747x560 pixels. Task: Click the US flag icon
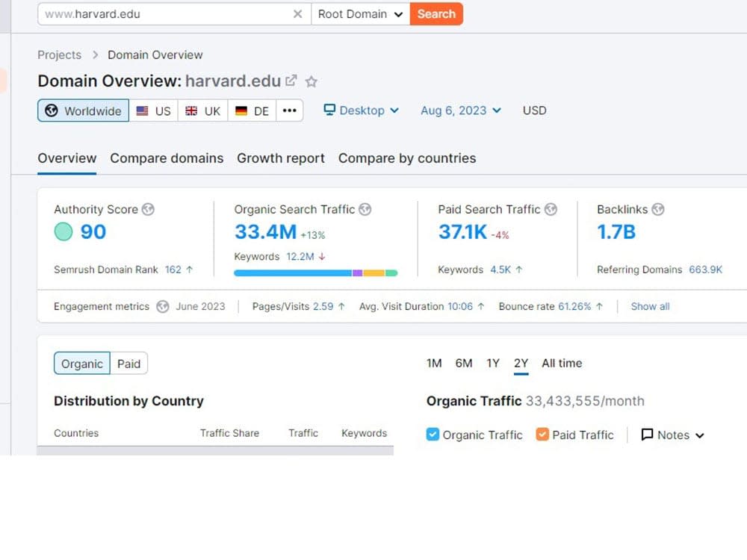142,111
